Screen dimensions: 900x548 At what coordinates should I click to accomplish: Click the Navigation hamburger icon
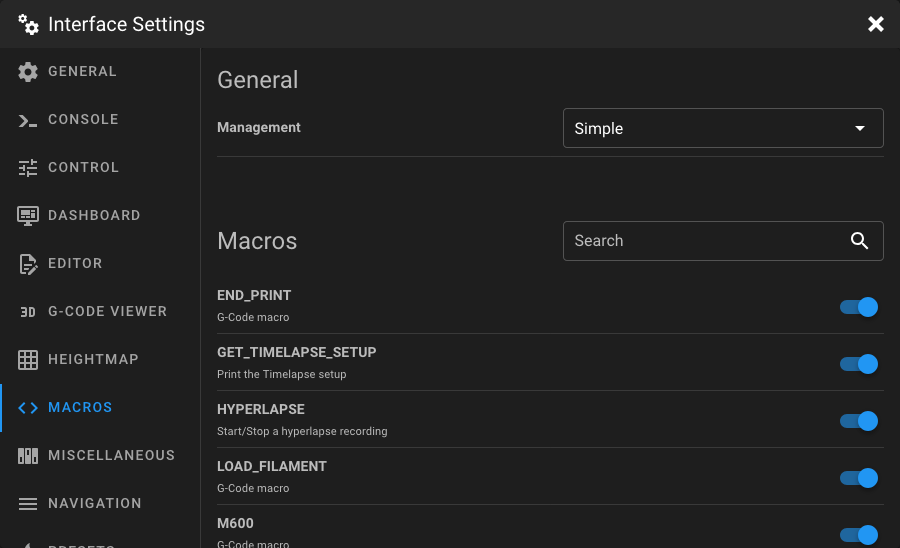[x=28, y=504]
